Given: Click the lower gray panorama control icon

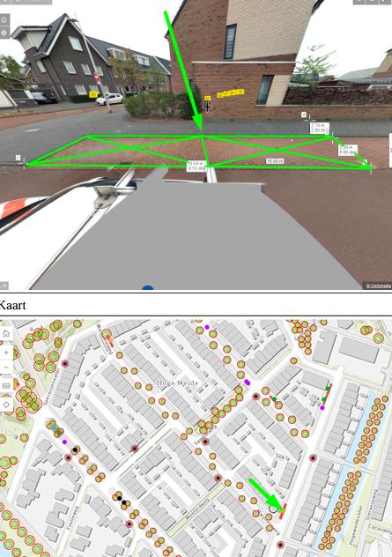Looking at the screenshot, I should [x=4, y=33].
